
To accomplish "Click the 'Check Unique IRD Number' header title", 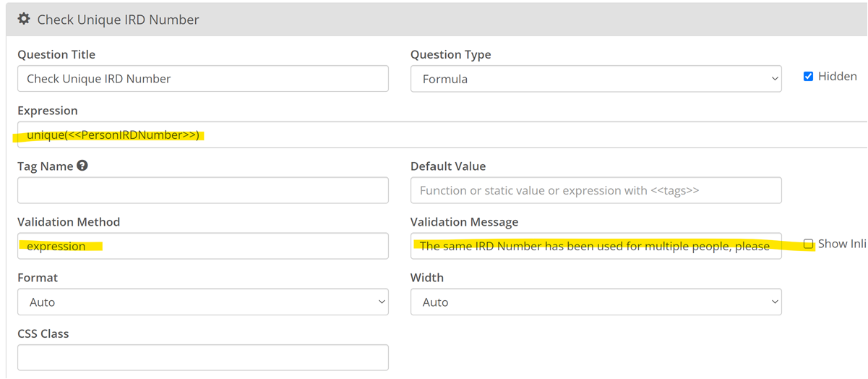I will tap(118, 20).
